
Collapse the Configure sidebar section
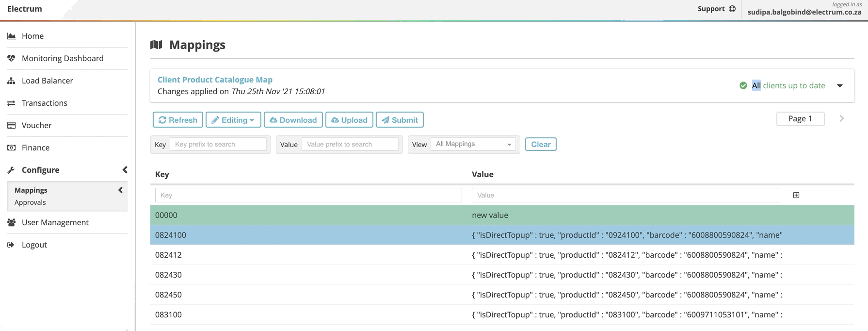[125, 170]
